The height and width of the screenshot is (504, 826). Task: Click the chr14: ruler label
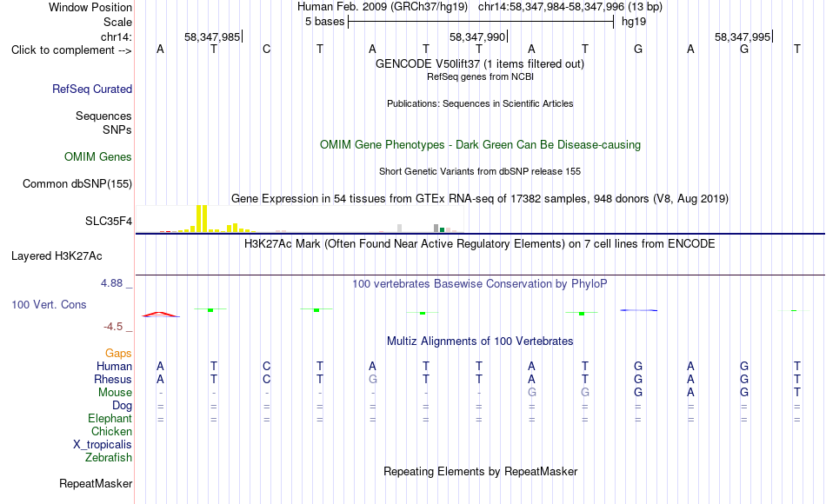click(117, 36)
